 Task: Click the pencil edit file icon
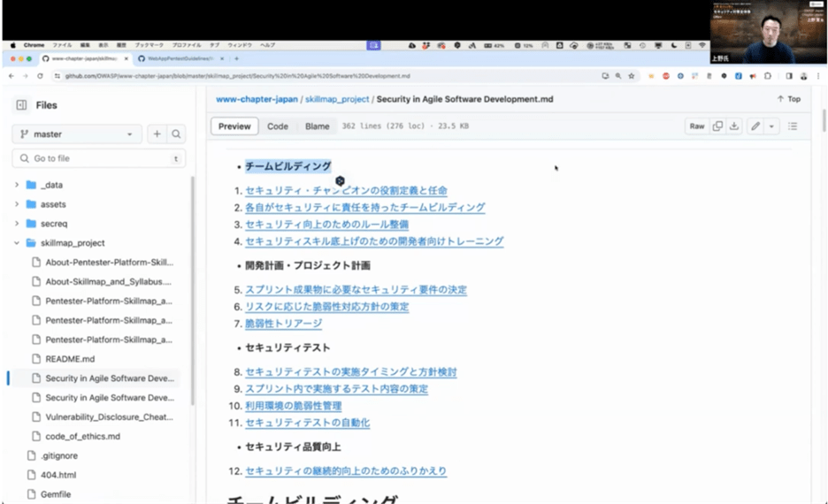[755, 126]
